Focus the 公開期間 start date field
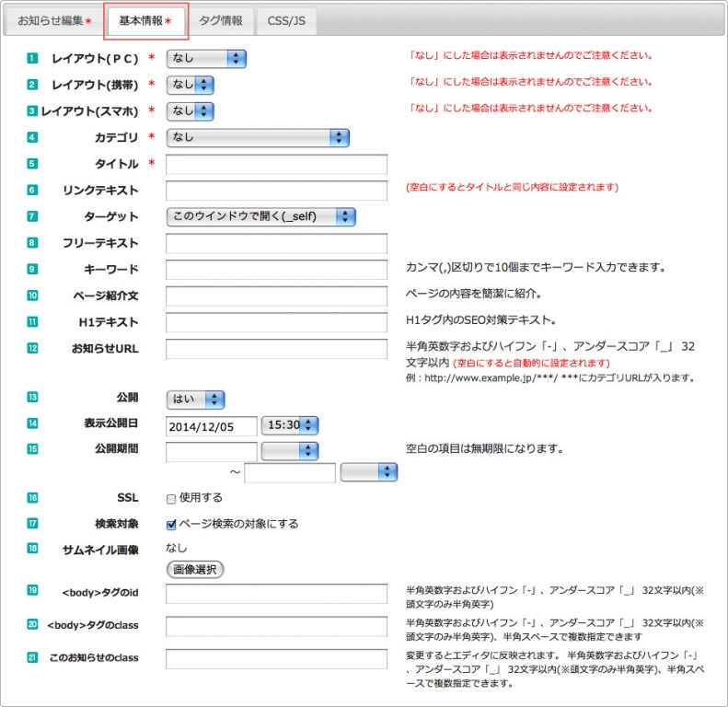Viewport: 728px width, 707px height. [212, 451]
